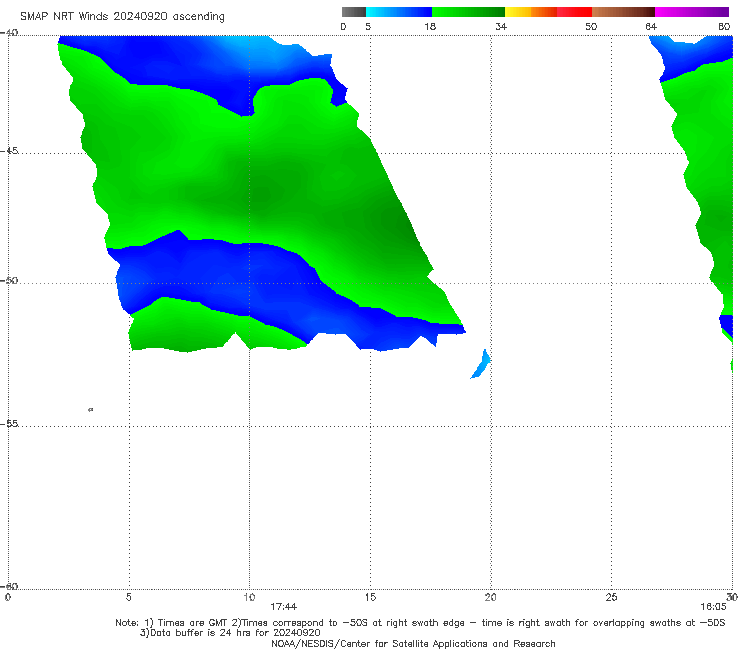Click the colorbar label '18'

coord(430,27)
